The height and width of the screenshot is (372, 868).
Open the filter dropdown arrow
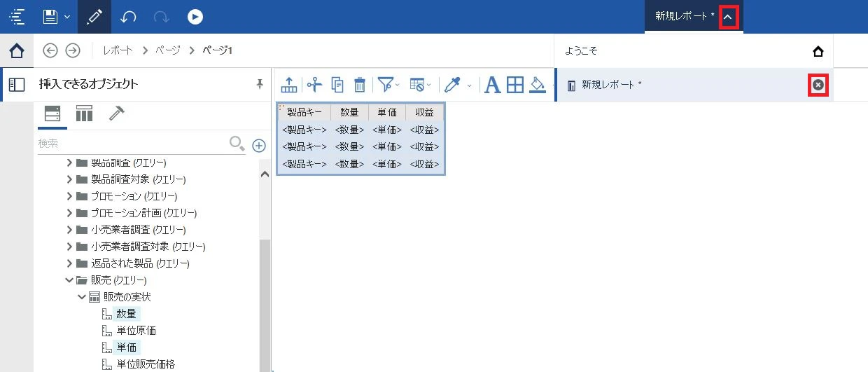(x=397, y=85)
